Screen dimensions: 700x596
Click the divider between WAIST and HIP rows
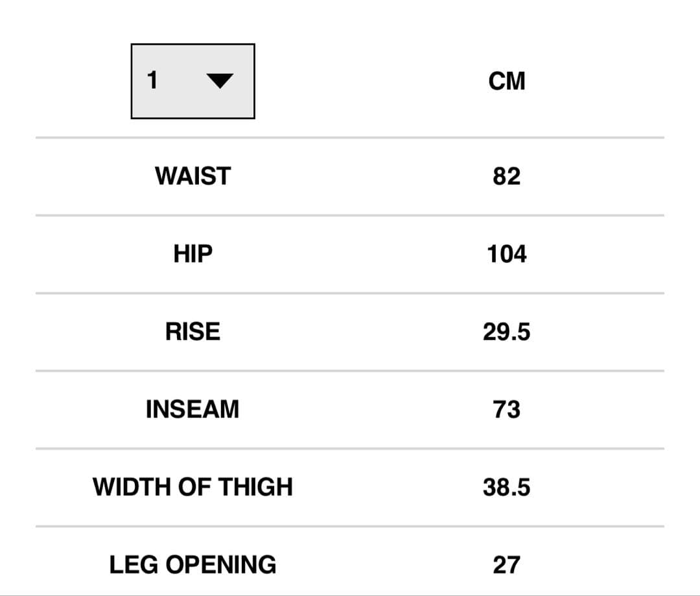[x=350, y=215]
